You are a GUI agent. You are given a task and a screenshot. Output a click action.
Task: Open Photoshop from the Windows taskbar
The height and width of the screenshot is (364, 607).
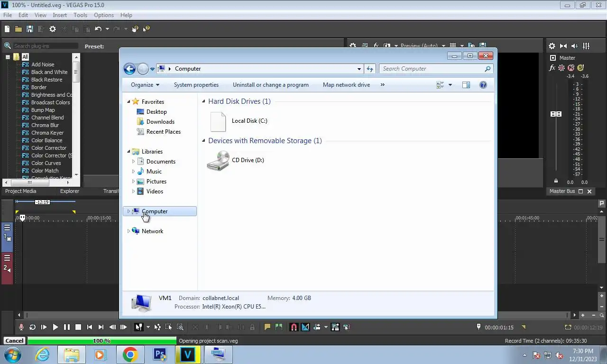pyautogui.click(x=159, y=355)
